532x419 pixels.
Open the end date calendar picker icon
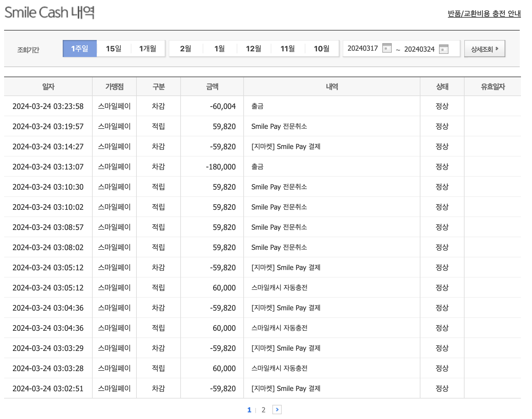[x=443, y=49]
